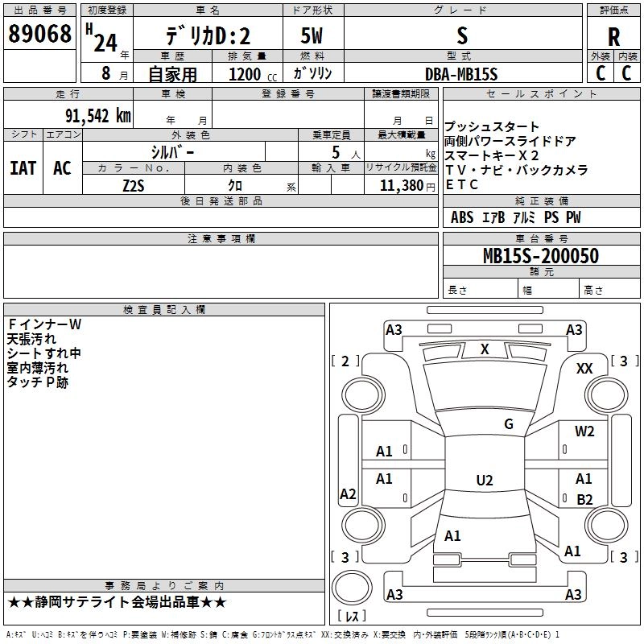This screenshot has height=644, width=644.
Task: Click the lot number 89068
Action: point(39,35)
